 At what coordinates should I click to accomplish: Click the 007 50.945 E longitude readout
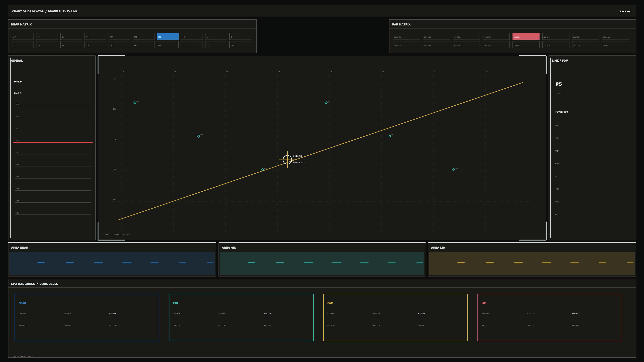299,163
